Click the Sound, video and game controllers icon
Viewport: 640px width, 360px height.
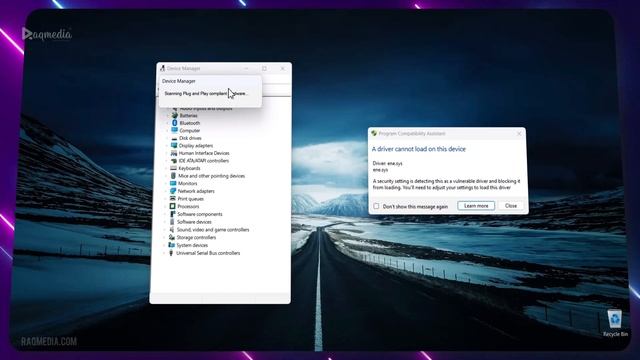tap(172, 230)
